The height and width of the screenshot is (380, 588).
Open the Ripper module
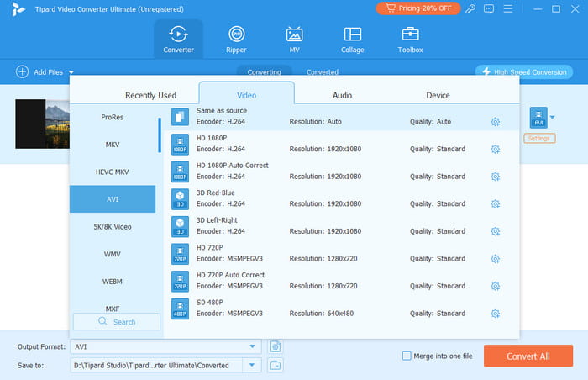pos(236,40)
